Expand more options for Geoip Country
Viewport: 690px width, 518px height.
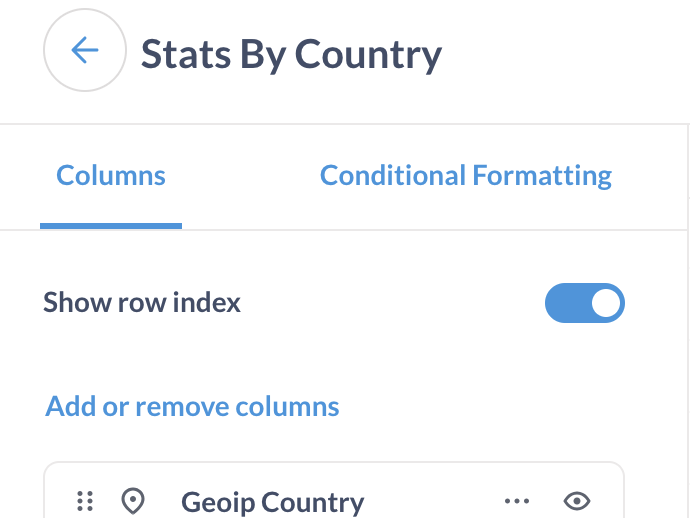[516, 501]
